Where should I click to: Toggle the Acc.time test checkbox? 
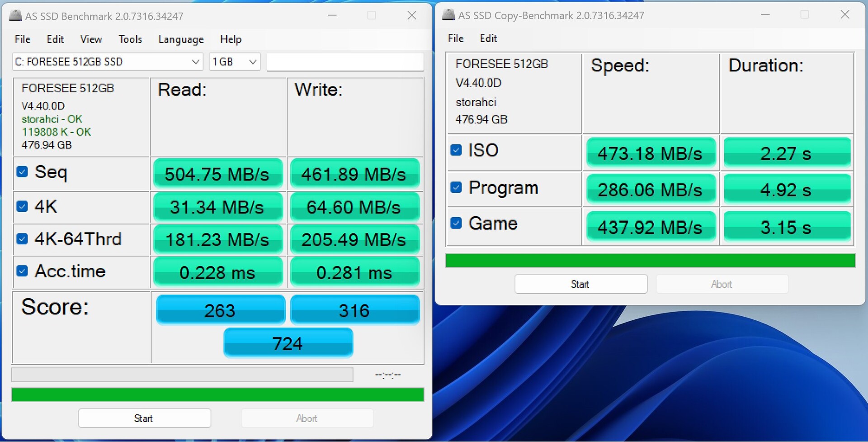pyautogui.click(x=22, y=271)
